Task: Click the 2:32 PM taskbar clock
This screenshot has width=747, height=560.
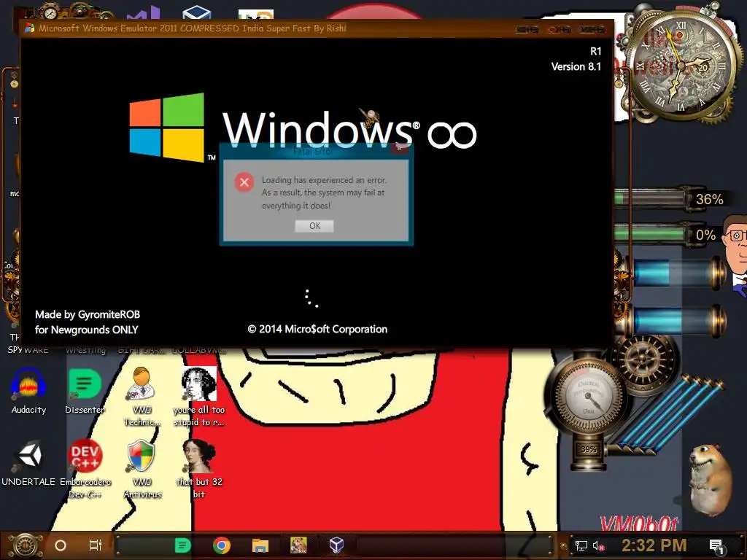Action: tap(654, 545)
